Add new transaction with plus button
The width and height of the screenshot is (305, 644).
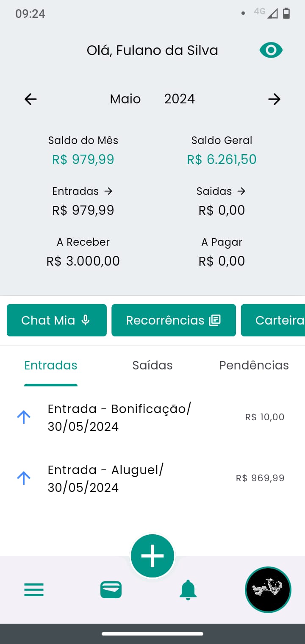152,555
